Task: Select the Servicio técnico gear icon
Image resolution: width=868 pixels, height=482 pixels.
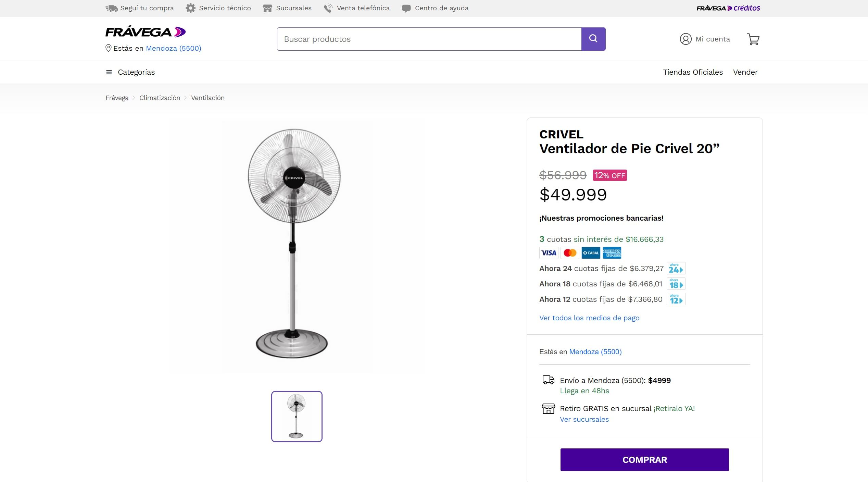Action: 190,8
